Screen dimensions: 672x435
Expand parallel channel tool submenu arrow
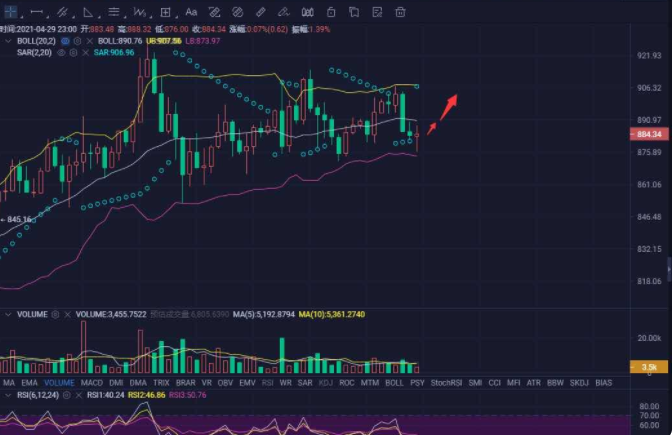click(73, 18)
